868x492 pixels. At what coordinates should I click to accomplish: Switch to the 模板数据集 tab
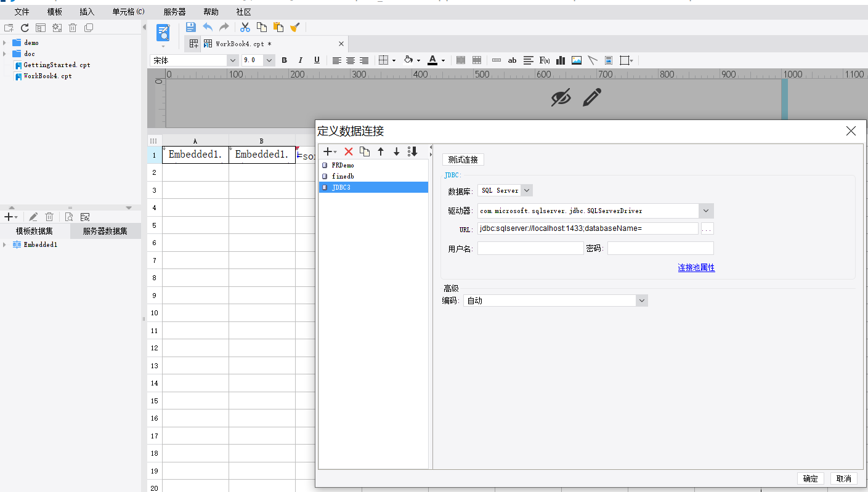(34, 232)
